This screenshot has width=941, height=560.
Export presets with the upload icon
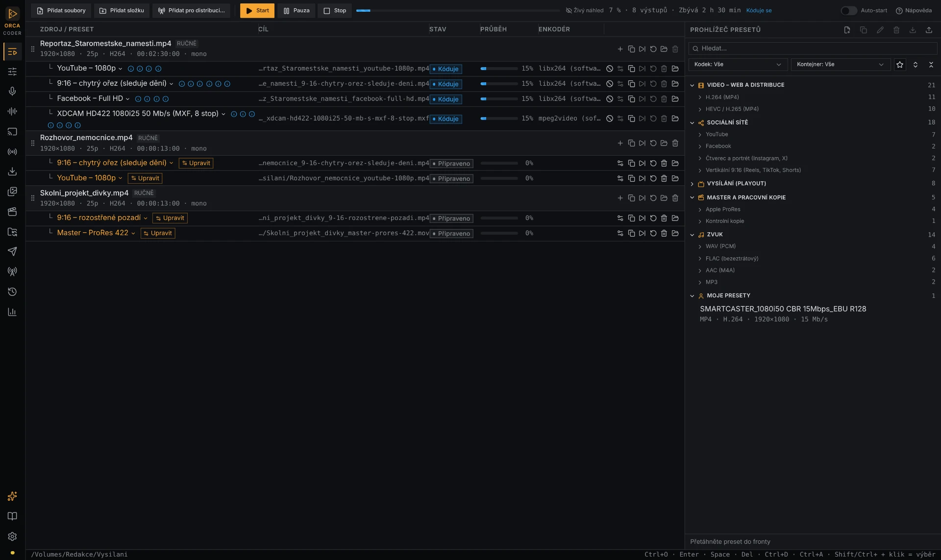tap(929, 30)
